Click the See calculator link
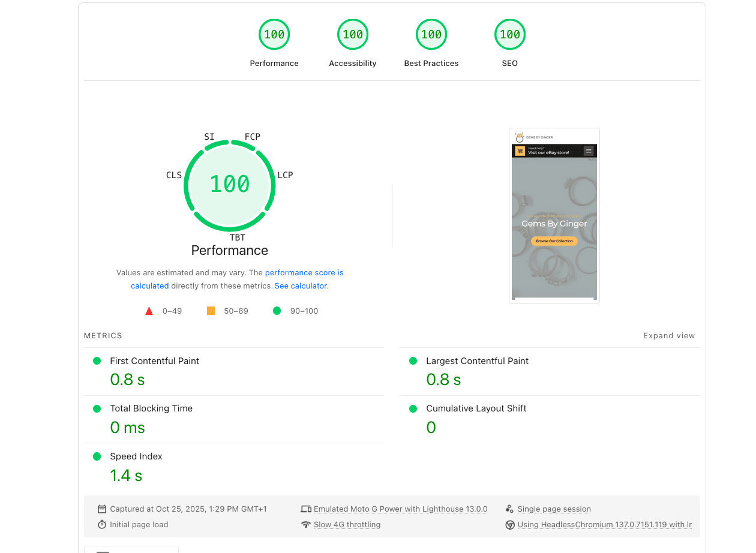Image resolution: width=756 pixels, height=553 pixels. pos(301,285)
